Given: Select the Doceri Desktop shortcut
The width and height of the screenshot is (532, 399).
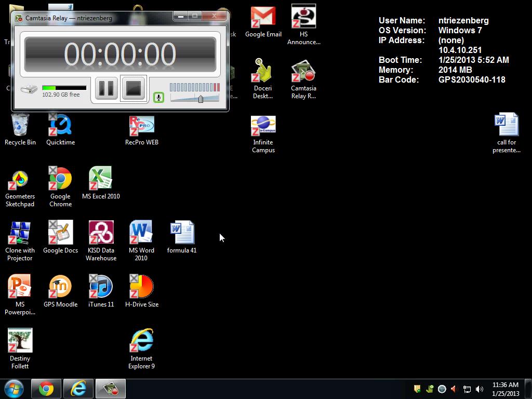Looking at the screenshot, I should 263,79.
